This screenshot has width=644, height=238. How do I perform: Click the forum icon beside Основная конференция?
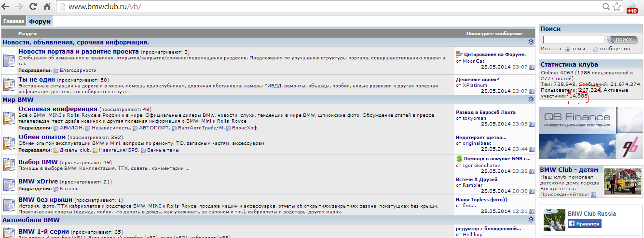point(9,118)
